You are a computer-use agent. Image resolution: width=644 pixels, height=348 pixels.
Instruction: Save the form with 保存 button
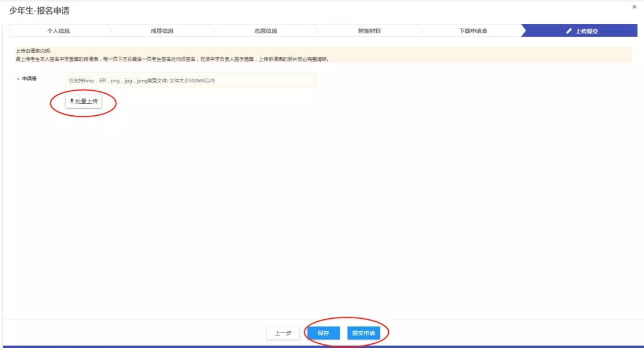324,333
